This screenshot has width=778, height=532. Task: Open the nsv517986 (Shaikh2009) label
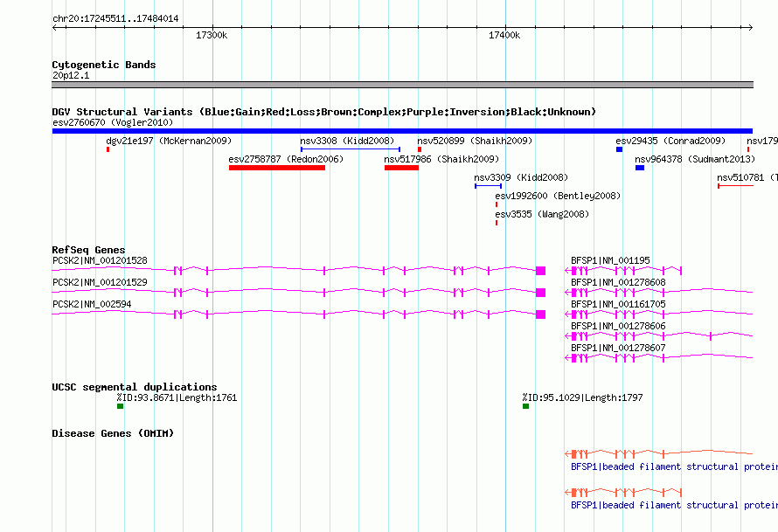(441, 159)
